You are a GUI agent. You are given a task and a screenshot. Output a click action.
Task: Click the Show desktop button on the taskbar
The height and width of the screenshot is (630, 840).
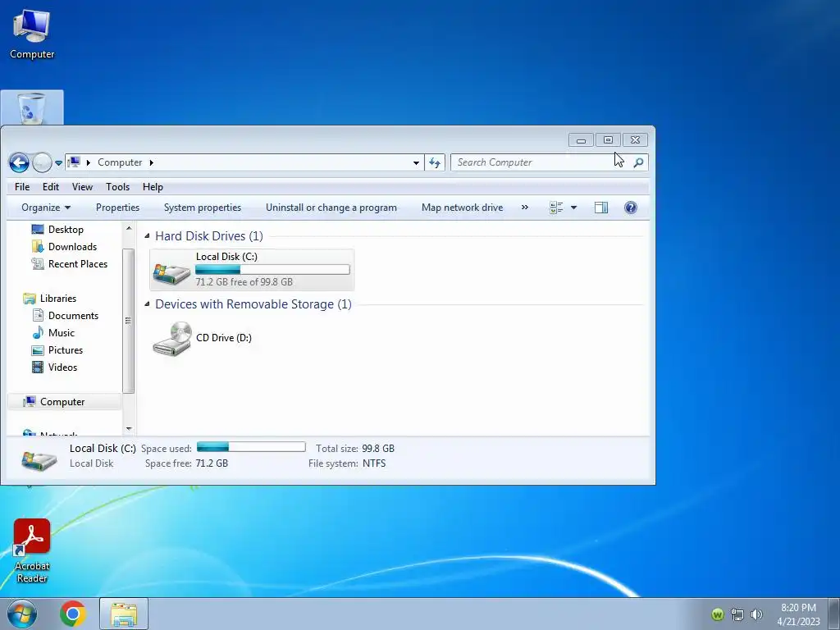point(833,614)
